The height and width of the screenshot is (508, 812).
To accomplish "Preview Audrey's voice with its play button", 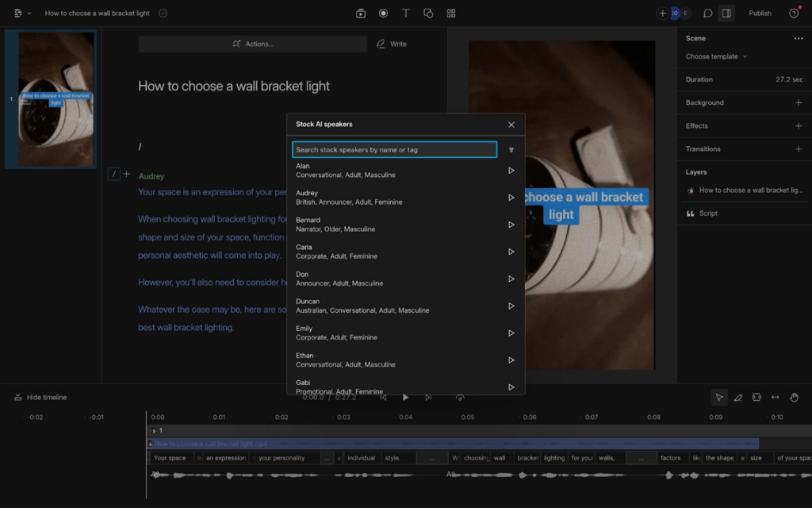I will coord(511,197).
